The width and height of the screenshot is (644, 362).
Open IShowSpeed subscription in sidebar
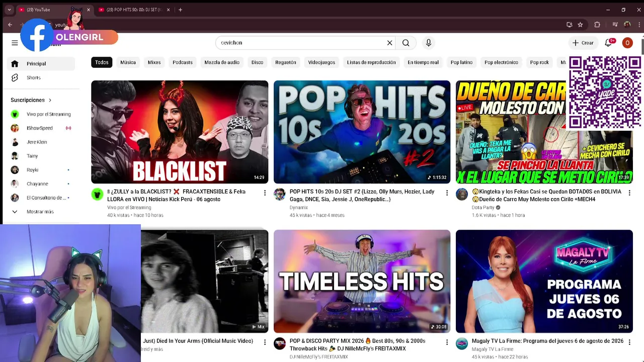coord(41,128)
